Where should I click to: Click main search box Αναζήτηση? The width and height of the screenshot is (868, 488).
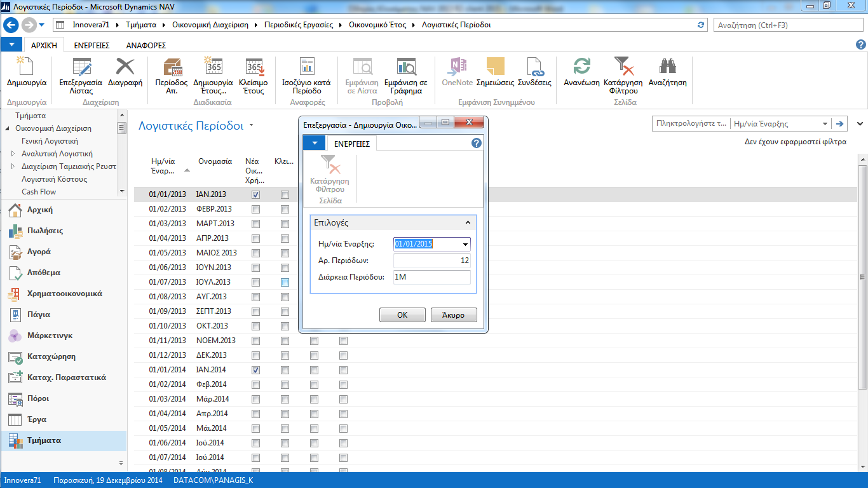pos(788,25)
